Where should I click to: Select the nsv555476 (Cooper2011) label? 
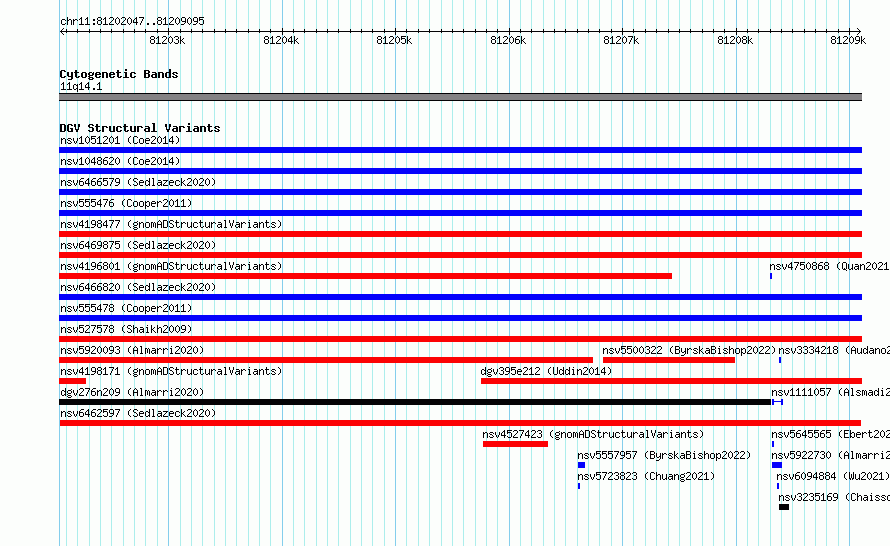click(x=126, y=203)
